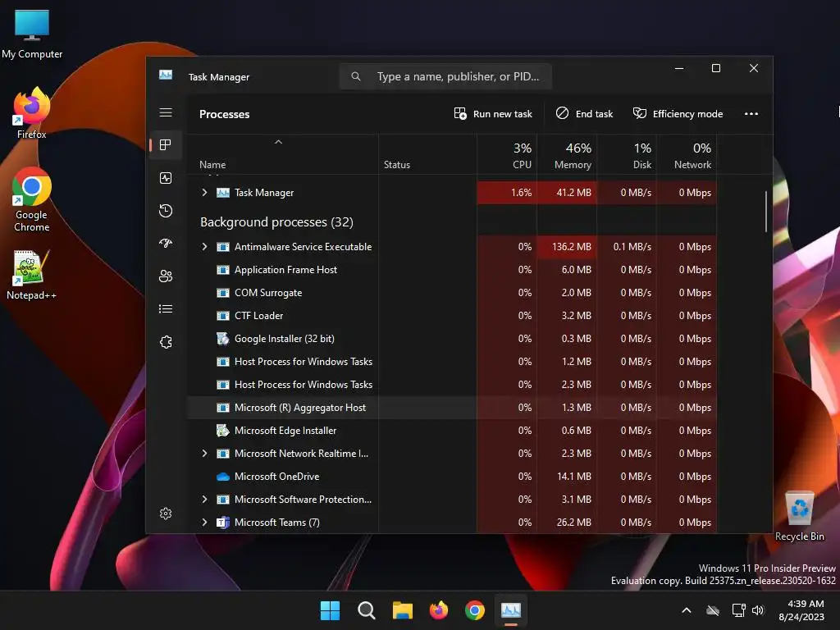The image size is (840, 630).
Task: Sort by the CPU column header
Action: pos(507,154)
